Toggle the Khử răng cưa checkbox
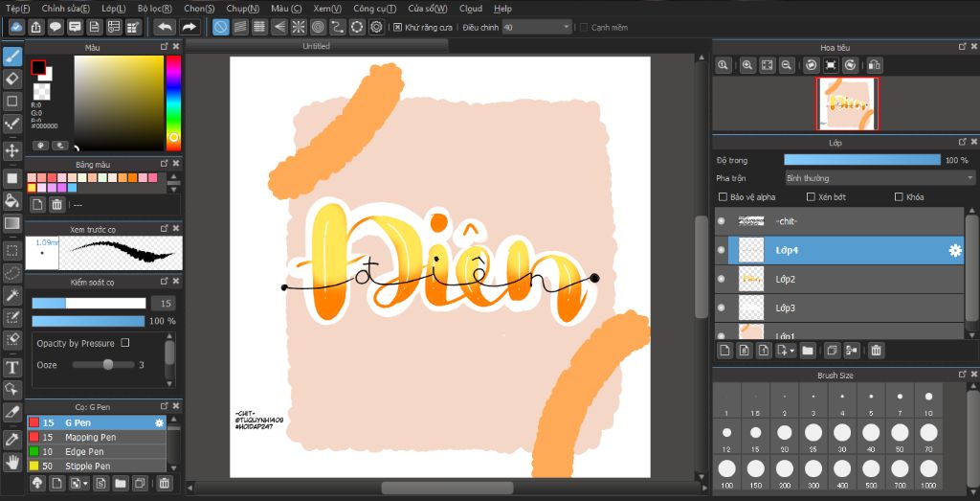This screenshot has height=501, width=980. [x=397, y=28]
